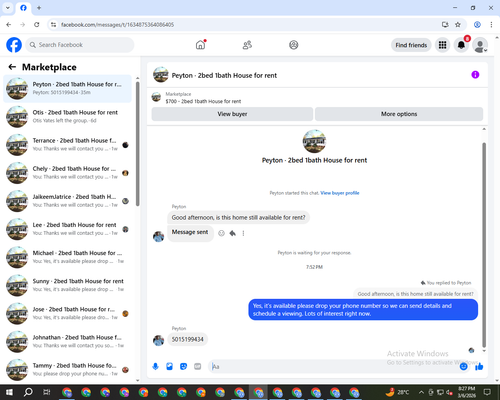Open the conversation information purple icon

(475, 75)
